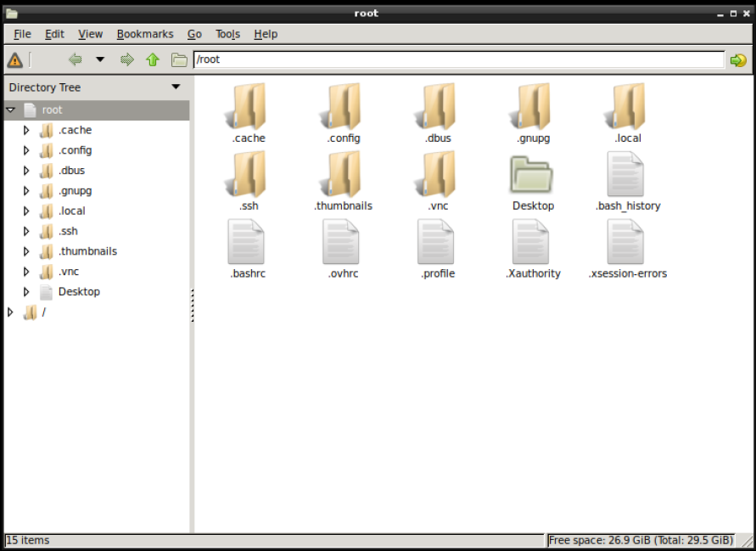Select the .xsession-errors file icon
This screenshot has width=756, height=551.
pos(626,242)
